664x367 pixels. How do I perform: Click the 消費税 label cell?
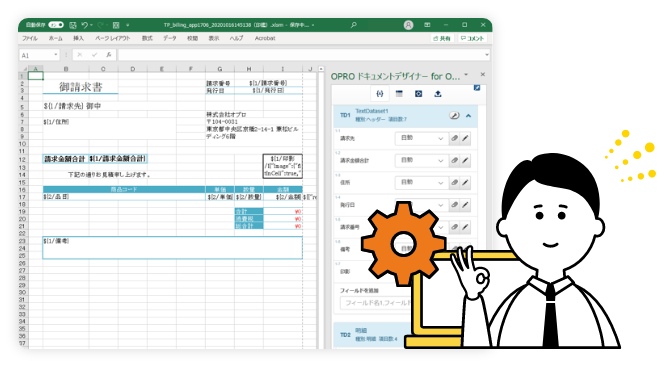249,219
